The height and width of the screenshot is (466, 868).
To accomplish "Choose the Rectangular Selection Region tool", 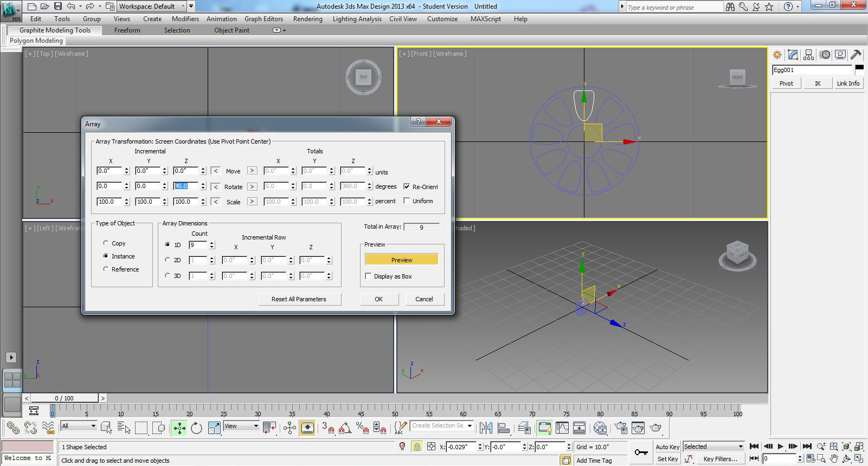I will tap(142, 428).
